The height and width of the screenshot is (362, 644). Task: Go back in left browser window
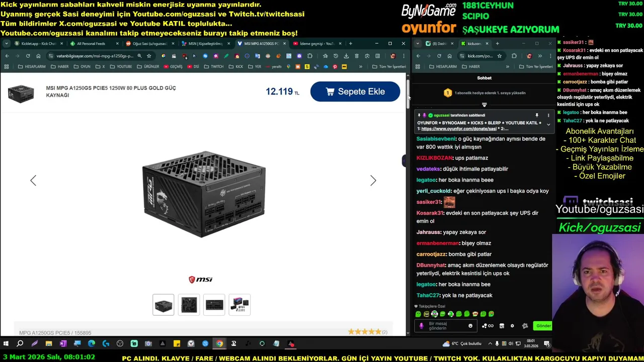(x=7, y=56)
